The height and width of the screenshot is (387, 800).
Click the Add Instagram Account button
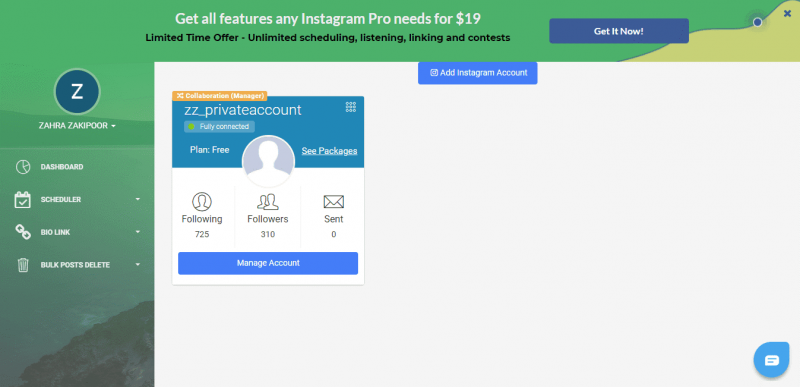point(478,73)
